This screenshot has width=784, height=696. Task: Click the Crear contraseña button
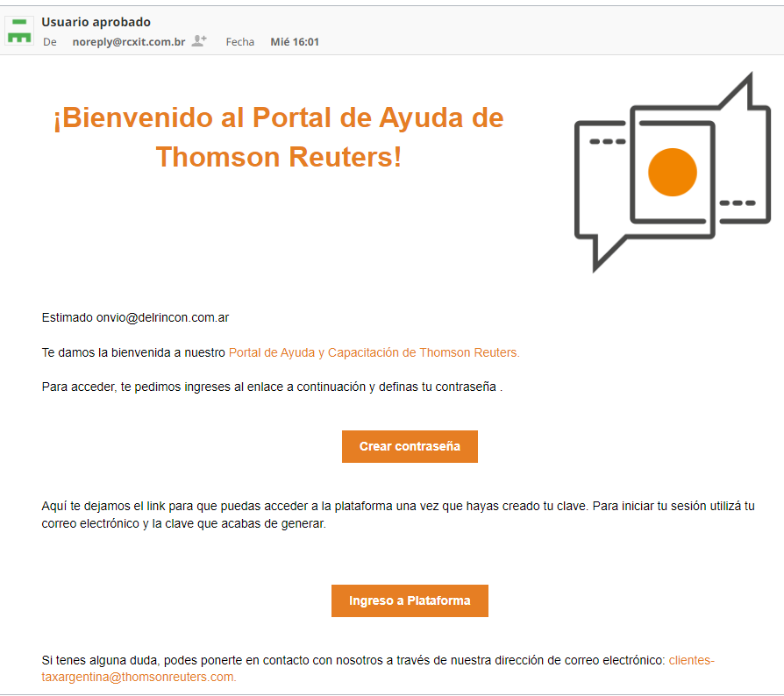(410, 446)
